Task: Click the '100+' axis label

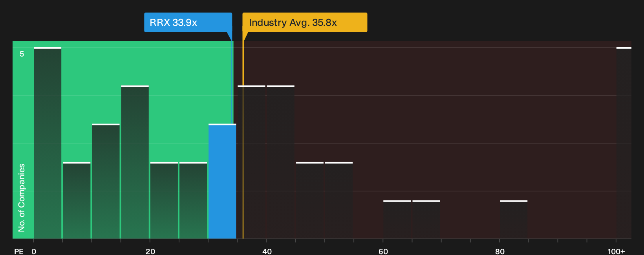Action: coord(616,251)
